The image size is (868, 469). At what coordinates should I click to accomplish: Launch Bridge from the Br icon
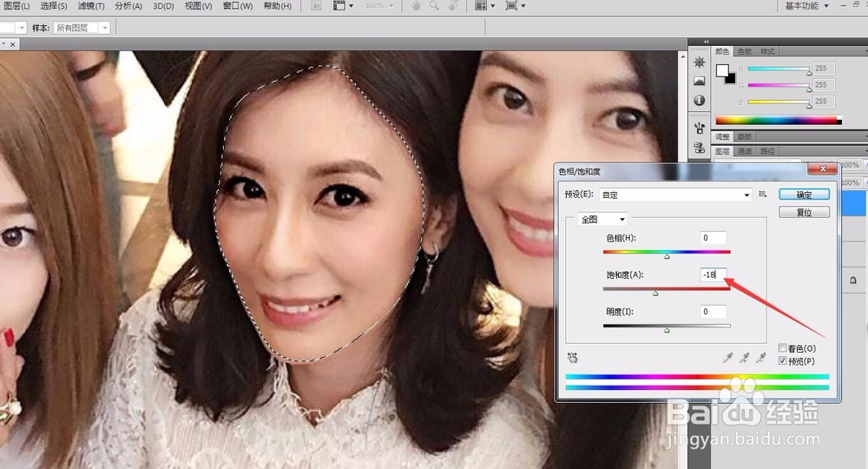click(x=316, y=5)
